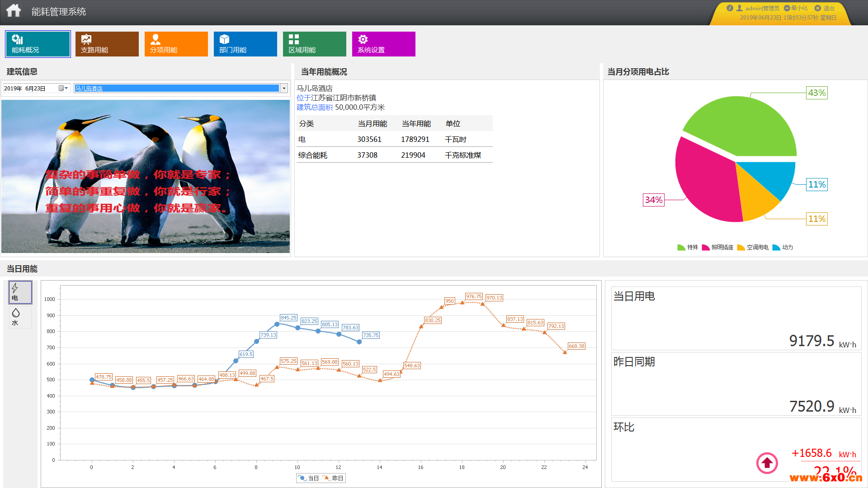Image resolution: width=868 pixels, height=488 pixels.
Task: Open the date picker calendar dropdown
Action: coord(63,89)
